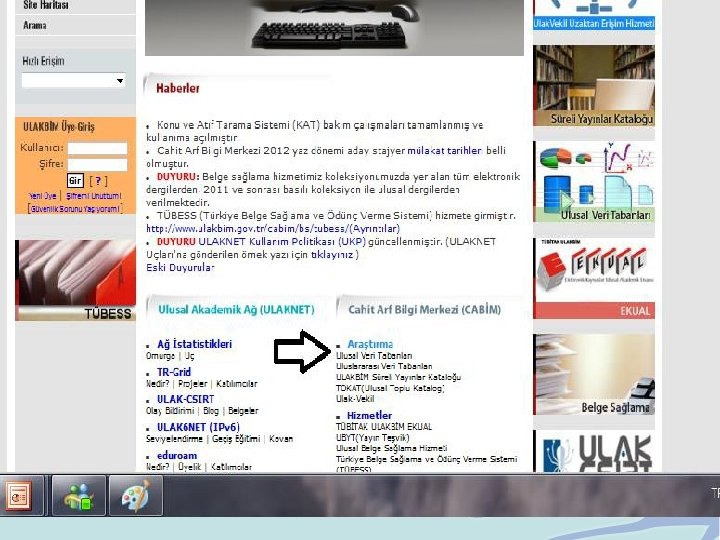
Task: Open the ULAK-CSIRT Blog link
Action: 211,411
